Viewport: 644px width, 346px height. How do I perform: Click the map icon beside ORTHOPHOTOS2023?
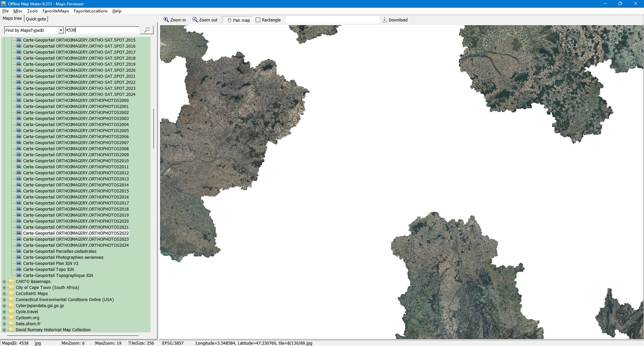click(19, 239)
